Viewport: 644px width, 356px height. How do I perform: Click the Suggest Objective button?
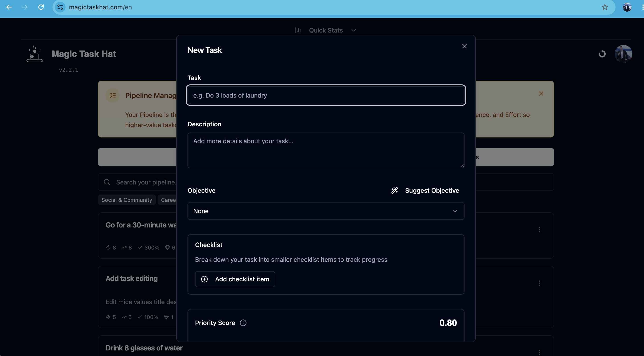pos(425,190)
